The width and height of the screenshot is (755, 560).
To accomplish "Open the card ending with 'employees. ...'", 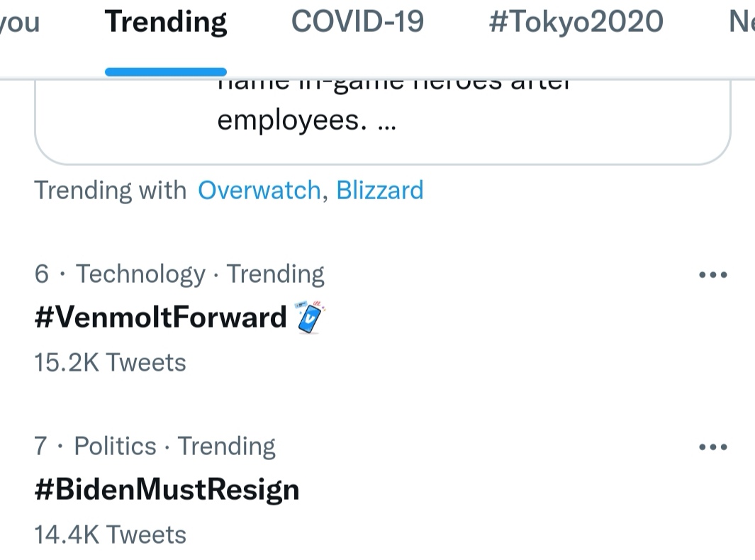I will [383, 122].
